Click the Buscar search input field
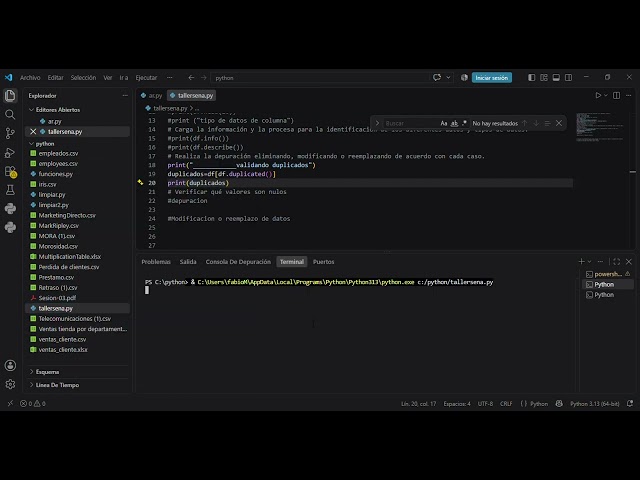Screen dimensions: 640x480 tap(411, 123)
